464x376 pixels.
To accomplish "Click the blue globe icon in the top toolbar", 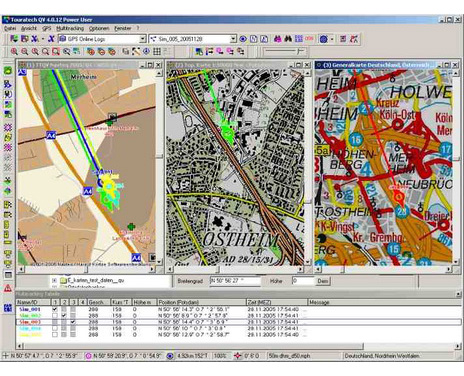I will [323, 39].
